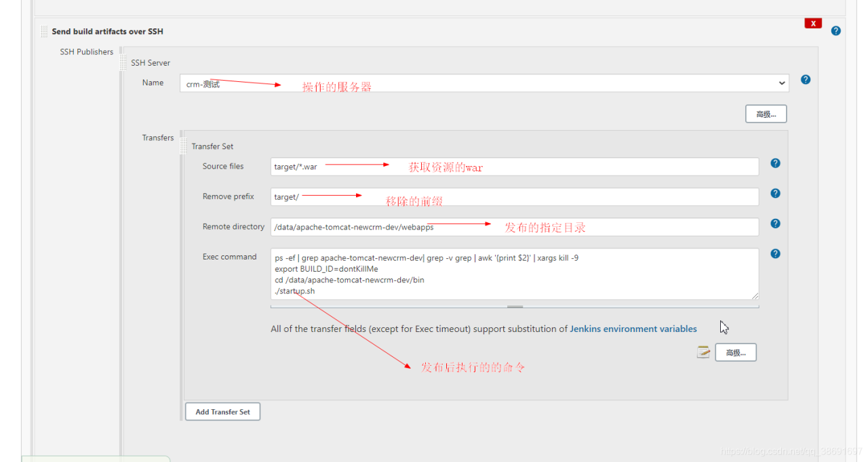Screen dimensions: 868x462
Task: Focus the Source files input field
Action: tap(514, 167)
